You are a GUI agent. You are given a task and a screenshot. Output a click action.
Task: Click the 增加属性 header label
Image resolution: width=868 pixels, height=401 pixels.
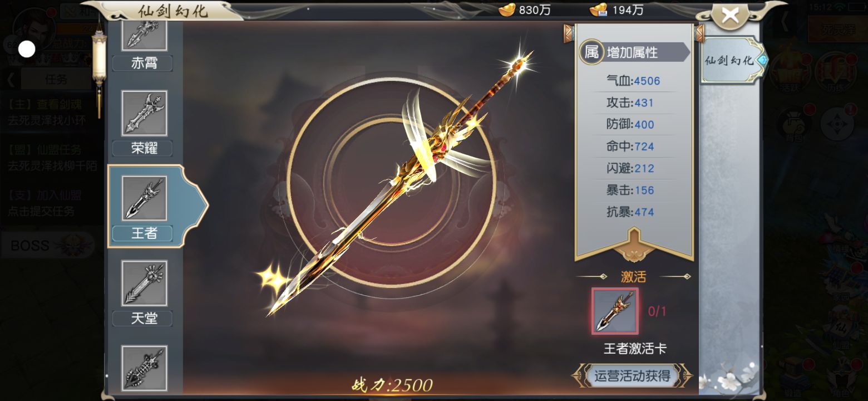pos(632,52)
